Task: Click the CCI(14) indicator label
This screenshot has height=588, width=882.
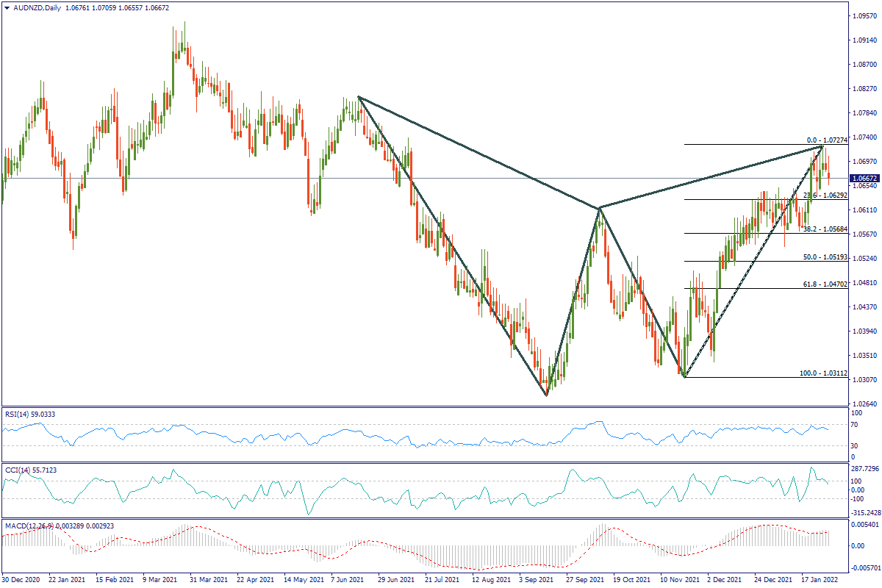Action: [19, 470]
